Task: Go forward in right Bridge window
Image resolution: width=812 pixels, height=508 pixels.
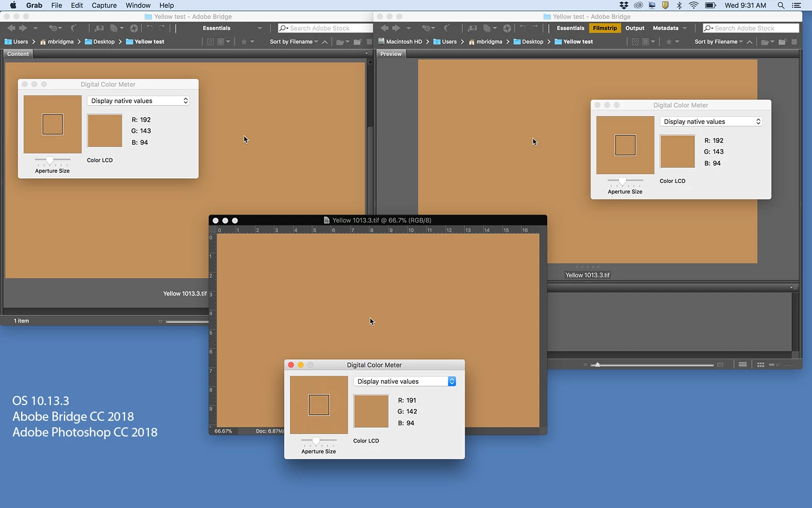Action: (396, 28)
